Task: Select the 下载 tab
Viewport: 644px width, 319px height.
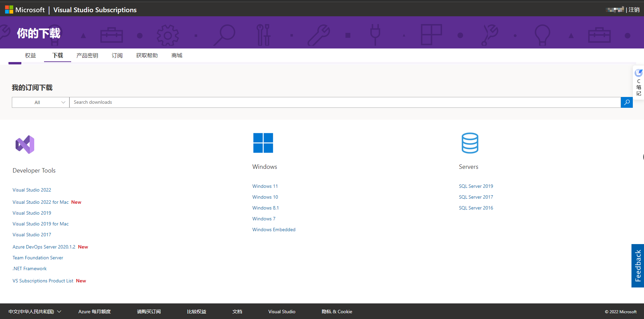Action: pos(58,55)
